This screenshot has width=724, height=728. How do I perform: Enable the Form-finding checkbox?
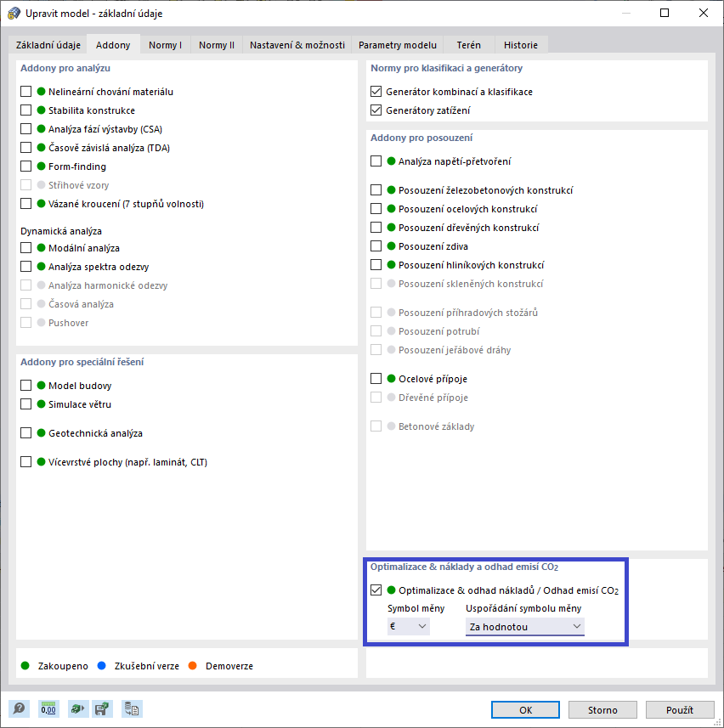(x=26, y=166)
